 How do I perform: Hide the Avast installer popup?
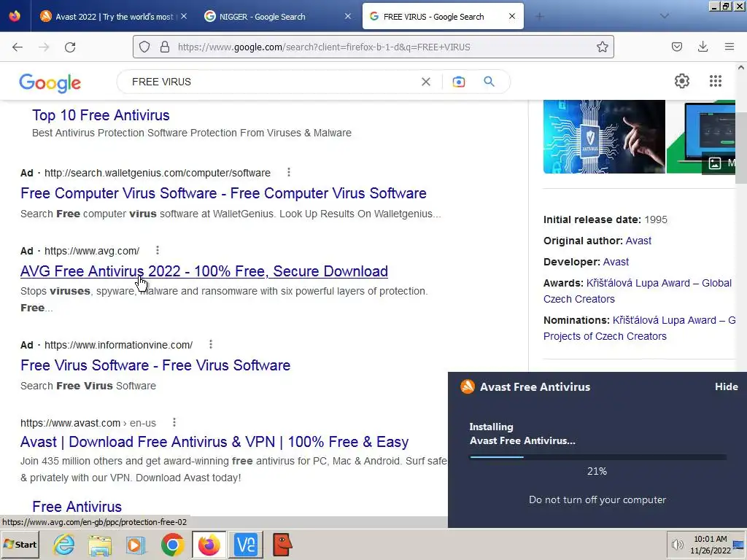point(726,386)
